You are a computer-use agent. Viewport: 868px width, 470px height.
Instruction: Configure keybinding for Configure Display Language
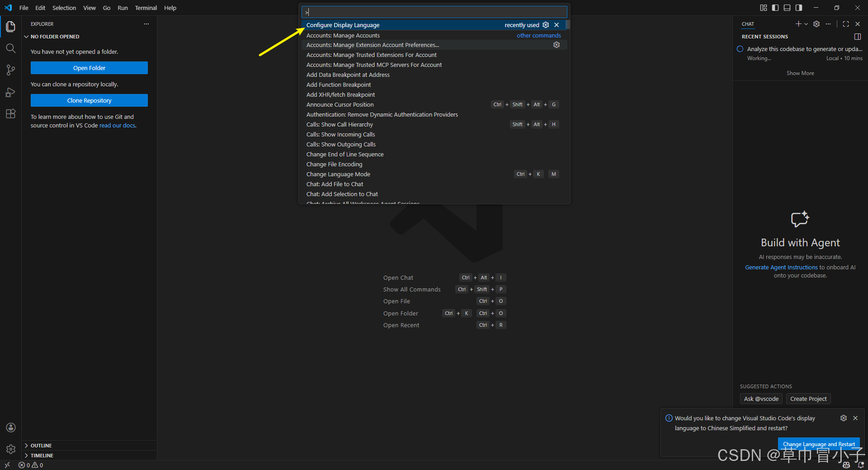[x=546, y=25]
